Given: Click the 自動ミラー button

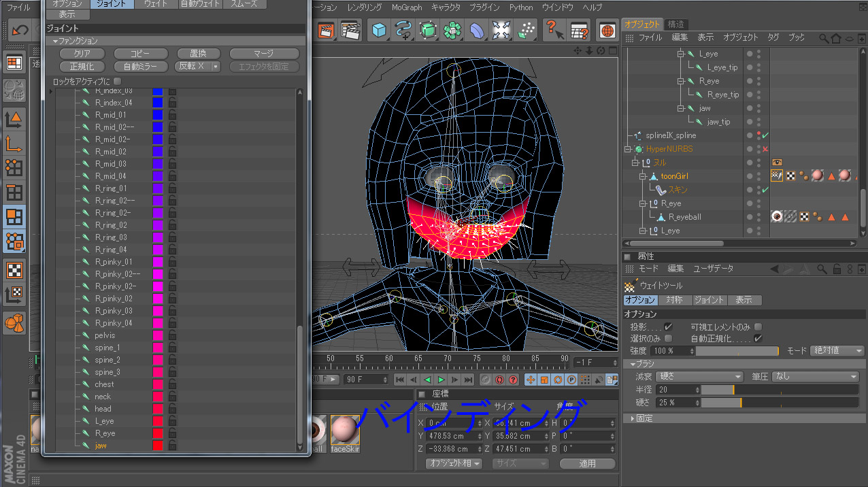Looking at the screenshot, I should [140, 67].
